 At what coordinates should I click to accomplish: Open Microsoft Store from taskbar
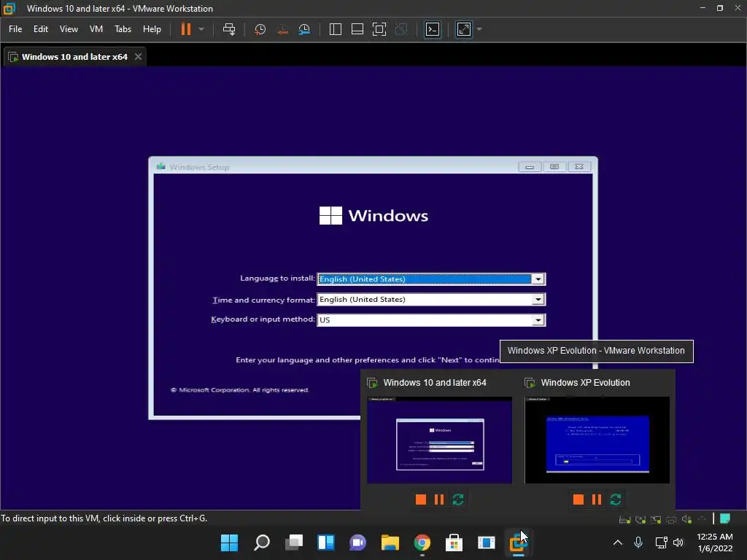454,542
